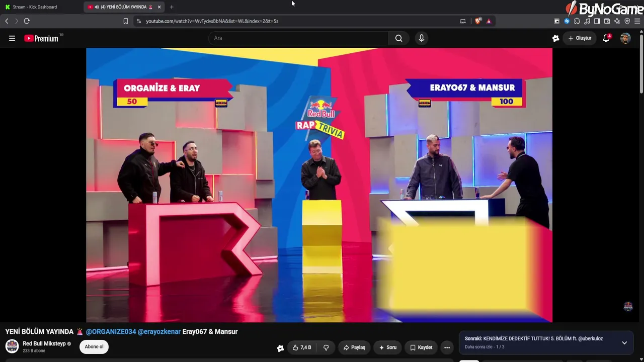Screen dimensions: 644x362
Task: View site information icon in address bar
Action: click(x=139, y=21)
